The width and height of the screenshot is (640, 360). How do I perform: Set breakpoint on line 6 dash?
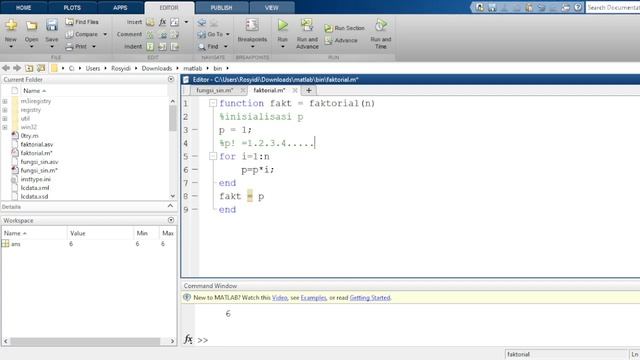195,169
